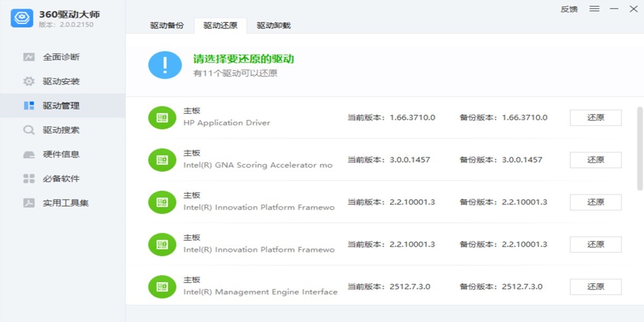
Task: Restore the HP Application Driver
Action: [x=595, y=118]
